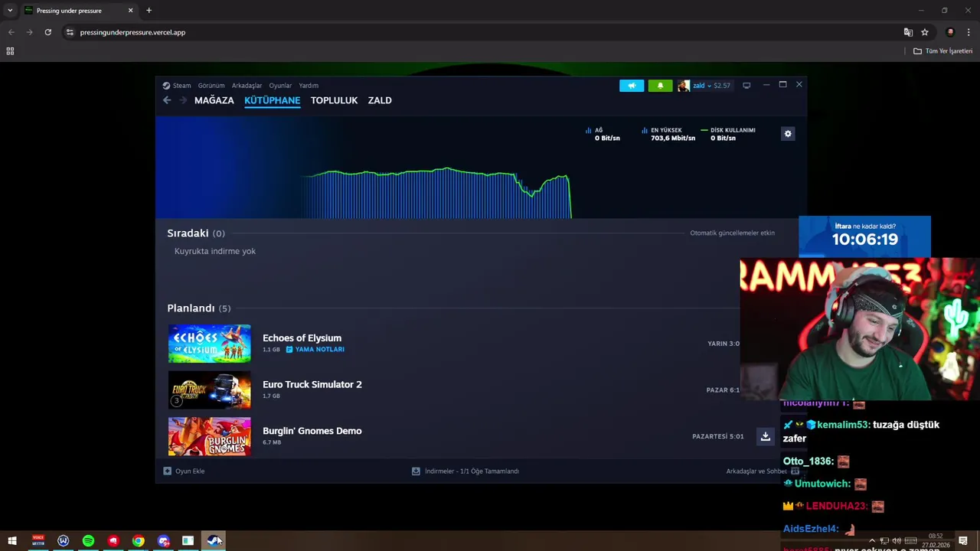Open Echoes of Elysium game thumbnail

[x=209, y=344]
